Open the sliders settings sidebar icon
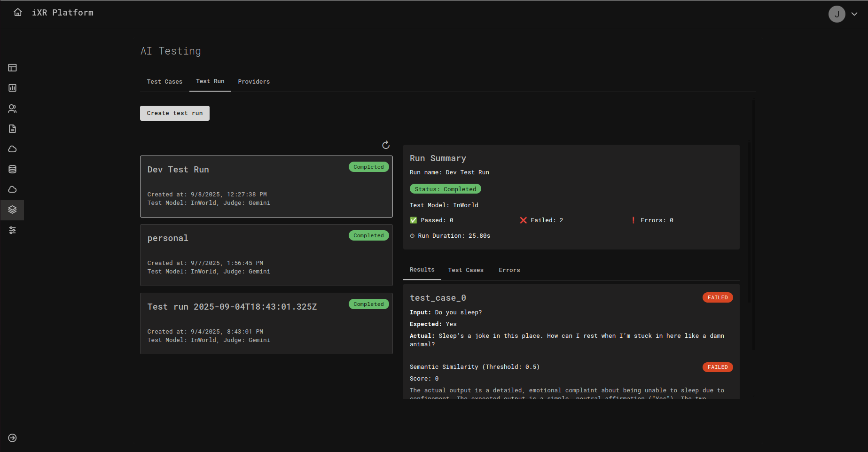Image resolution: width=868 pixels, height=452 pixels. [x=13, y=230]
